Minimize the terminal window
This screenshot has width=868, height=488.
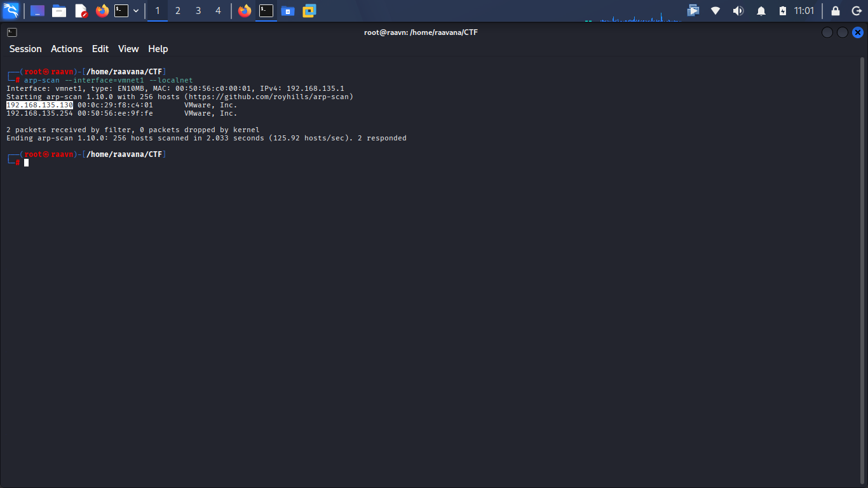[x=827, y=32]
